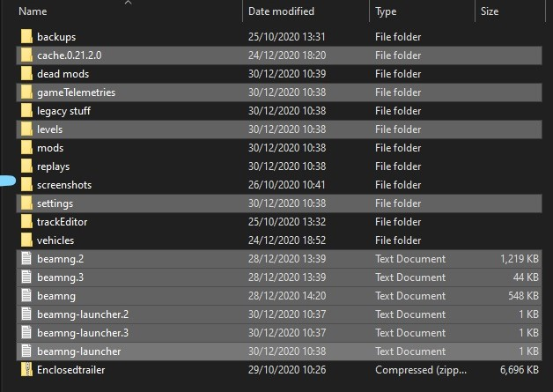Select the 'mods' name text
This screenshot has height=392, width=553.
(50, 148)
